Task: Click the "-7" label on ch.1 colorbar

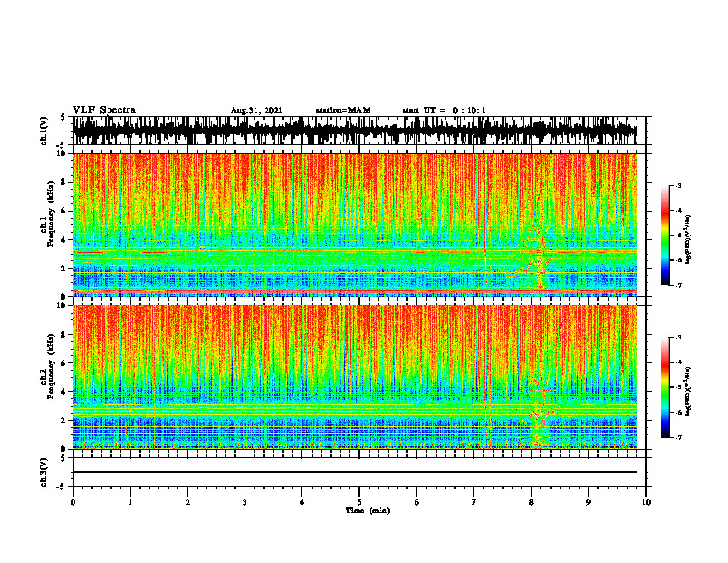Action: click(677, 285)
